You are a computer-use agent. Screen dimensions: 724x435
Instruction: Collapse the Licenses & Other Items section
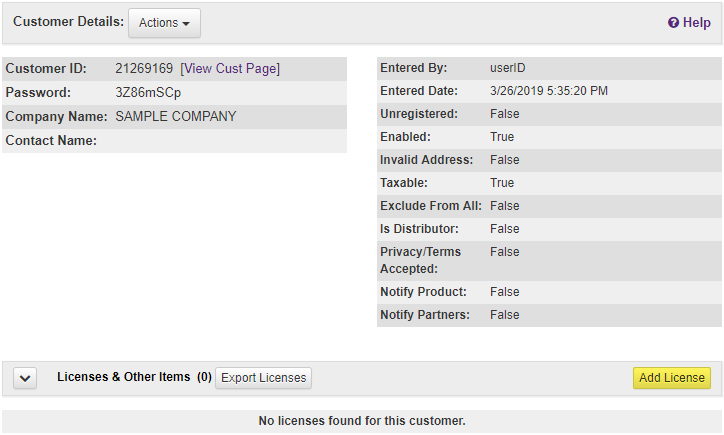[x=26, y=378]
